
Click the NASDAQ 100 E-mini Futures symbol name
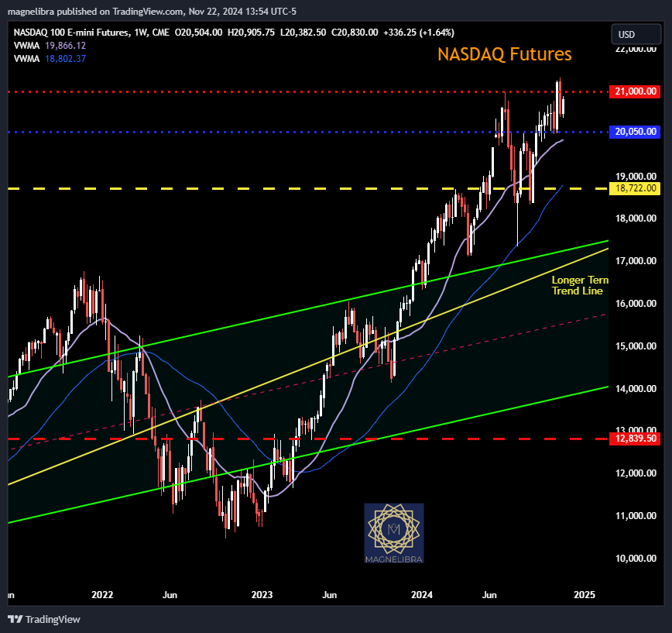[x=70, y=33]
